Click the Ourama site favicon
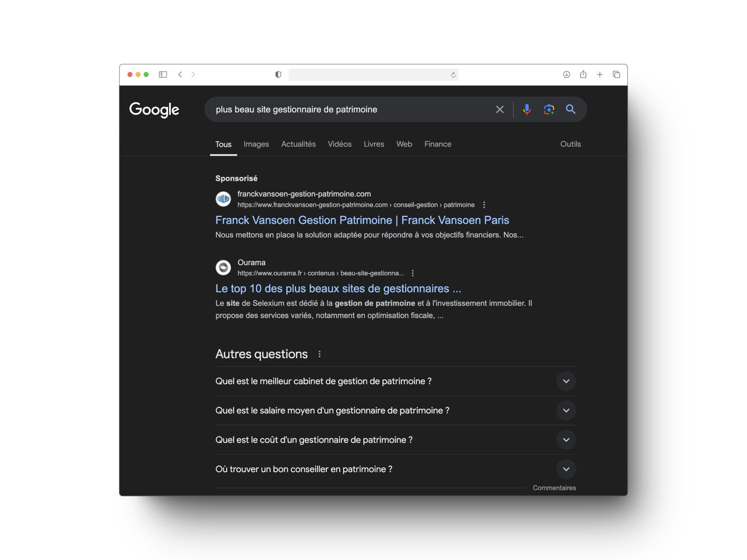The width and height of the screenshot is (747, 560). click(223, 268)
